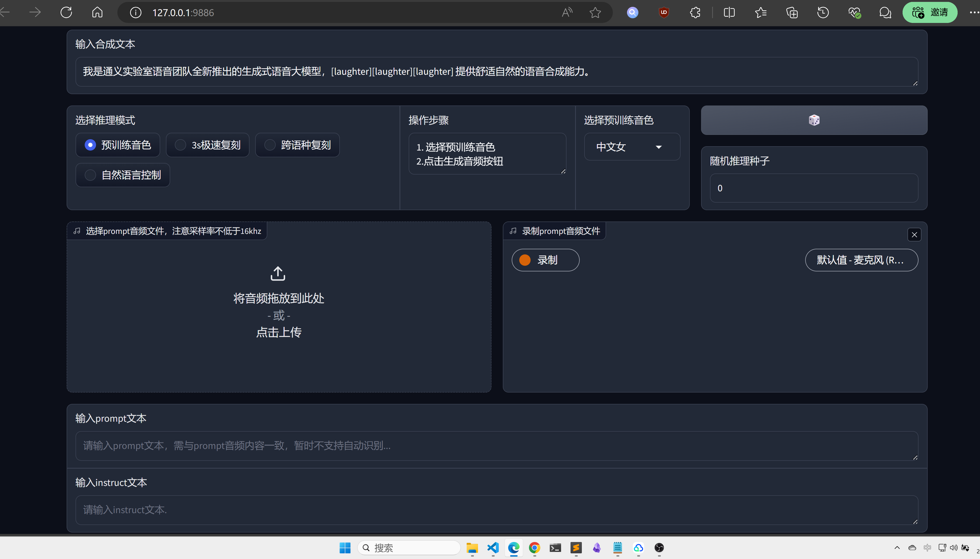The height and width of the screenshot is (559, 980).
Task: Open browser history clock icon
Action: 823,12
